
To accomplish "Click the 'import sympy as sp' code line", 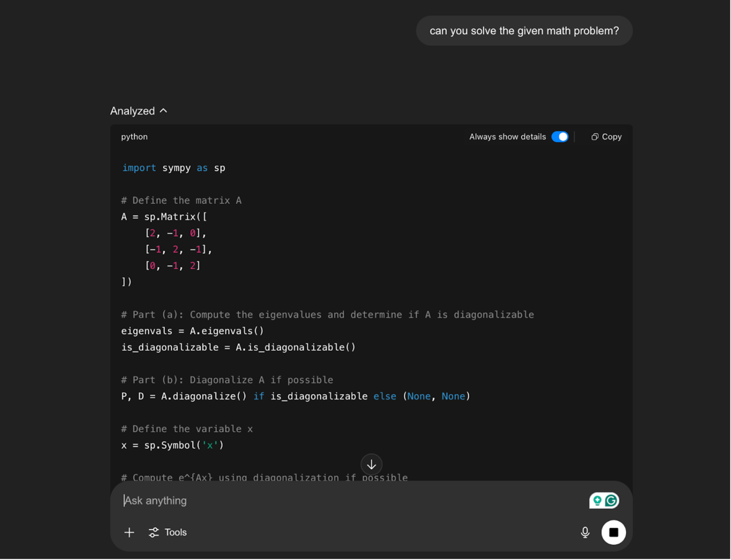I will click(173, 168).
